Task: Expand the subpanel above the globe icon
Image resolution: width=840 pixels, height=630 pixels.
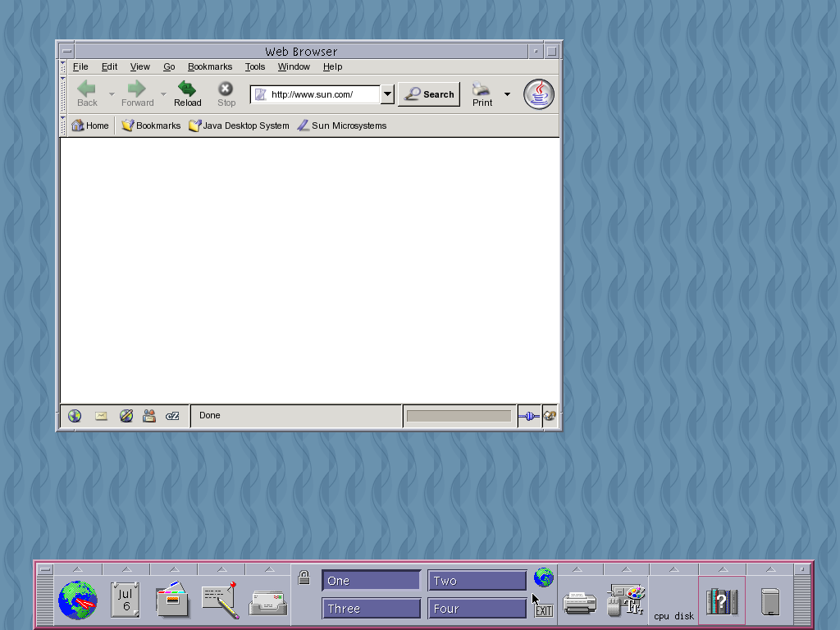Action: click(x=77, y=569)
